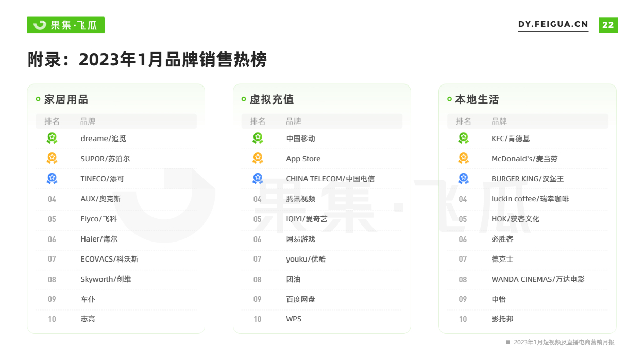Select the 申怡 row
Image resolution: width=644 pixels, height=362 pixels.
point(528,299)
